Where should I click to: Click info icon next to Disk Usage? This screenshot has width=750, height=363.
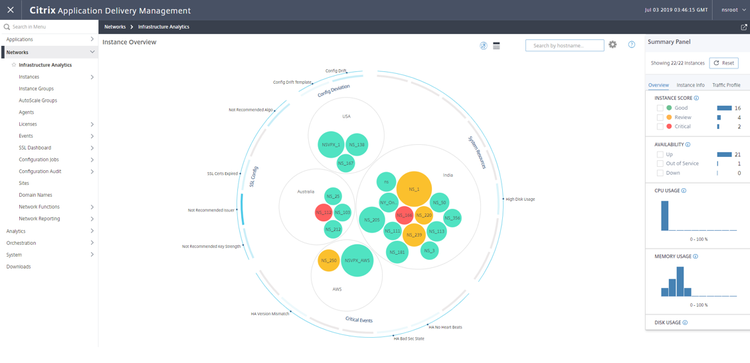[x=685, y=322]
